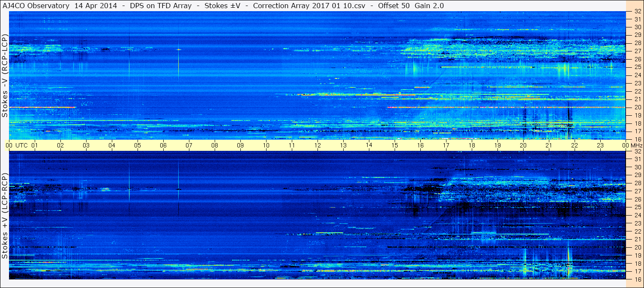Select the "Offset 50" value in the header

click(x=393, y=6)
